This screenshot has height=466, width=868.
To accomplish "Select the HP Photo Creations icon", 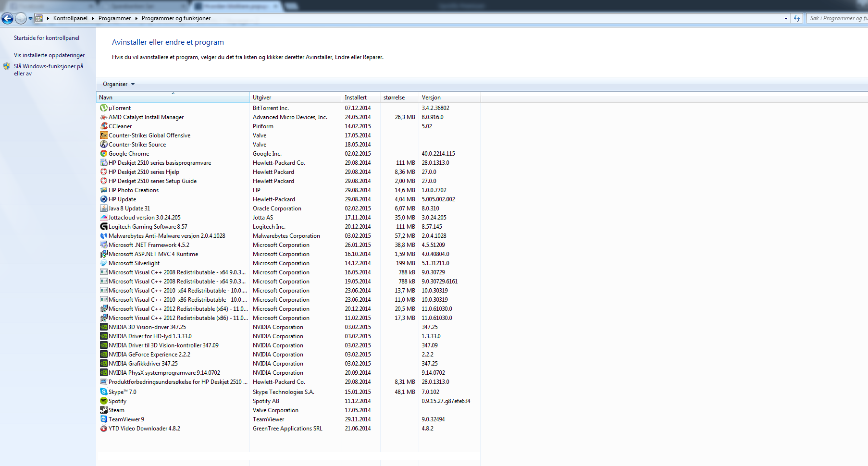I will click(x=103, y=190).
